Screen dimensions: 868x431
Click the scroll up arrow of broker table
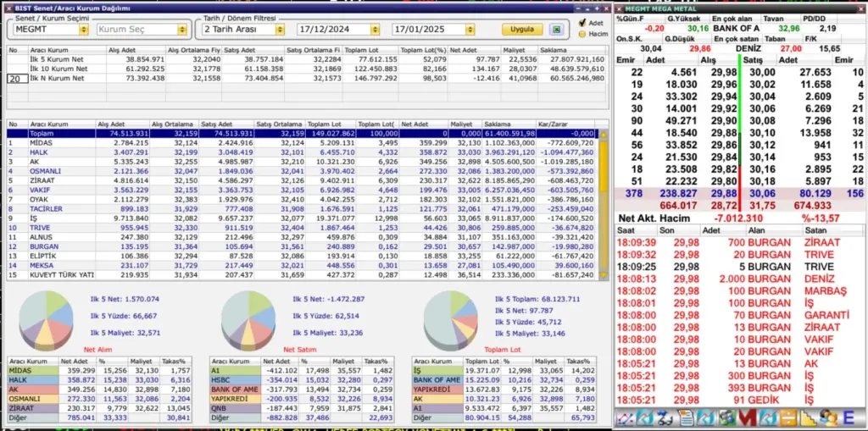604,134
